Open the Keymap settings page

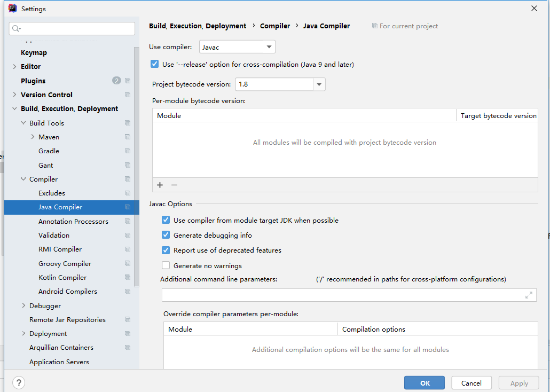(34, 52)
